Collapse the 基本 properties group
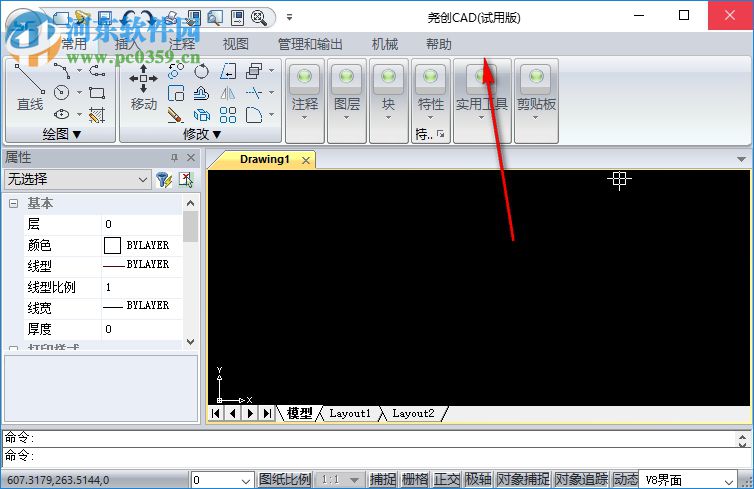The height and width of the screenshot is (489, 754). click(13, 204)
